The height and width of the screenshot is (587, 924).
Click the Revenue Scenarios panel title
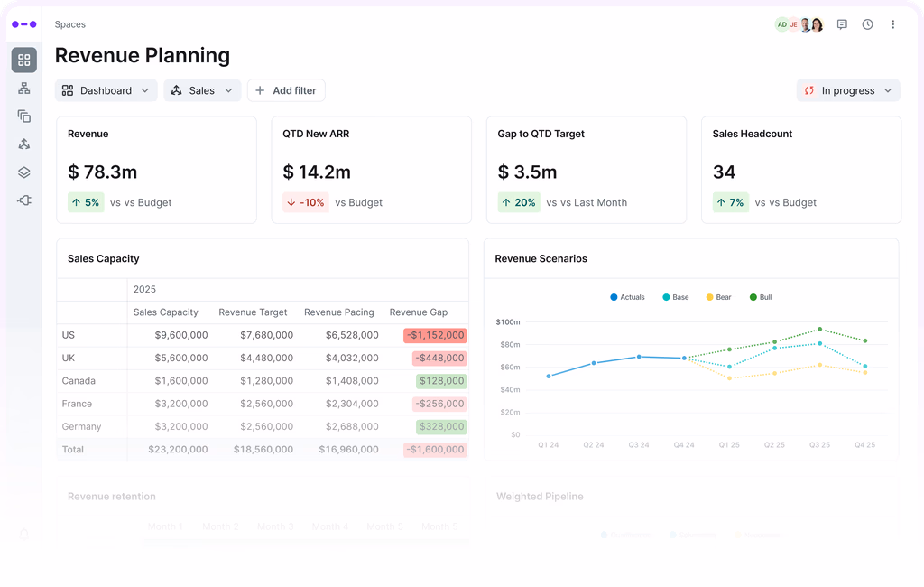click(541, 258)
